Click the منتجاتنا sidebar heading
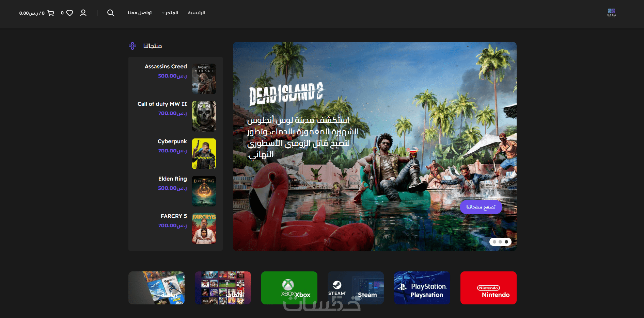The image size is (644, 318). (153, 46)
